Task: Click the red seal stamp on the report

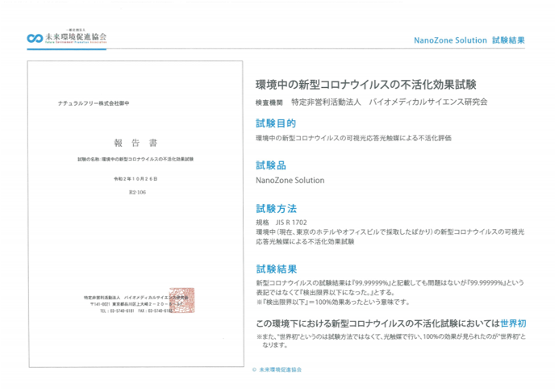Action: click(182, 300)
